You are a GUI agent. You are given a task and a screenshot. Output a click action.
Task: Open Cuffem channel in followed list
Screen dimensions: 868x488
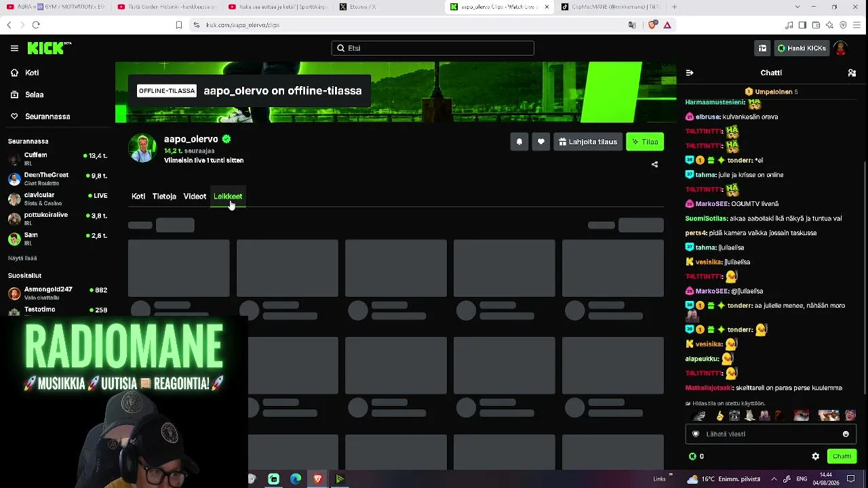[x=58, y=159]
